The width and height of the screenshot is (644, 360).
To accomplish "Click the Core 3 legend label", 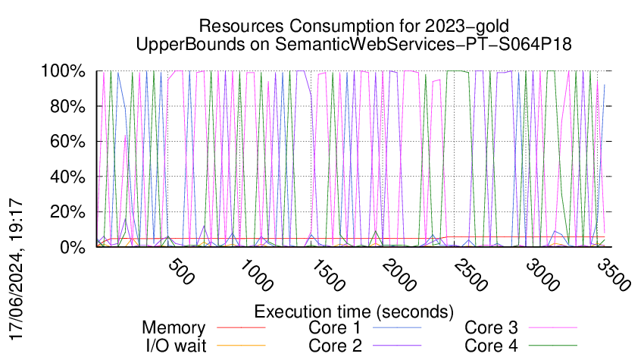I will 491,328.
